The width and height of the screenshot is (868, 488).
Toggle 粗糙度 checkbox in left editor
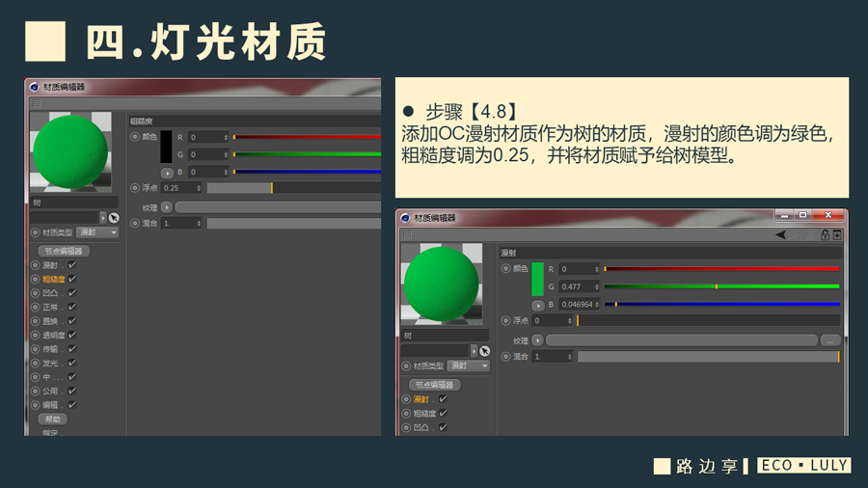coord(72,279)
